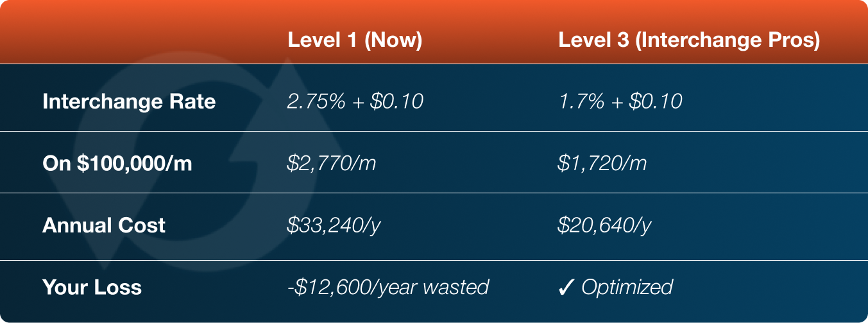Click the Optimized status text
The height and width of the screenshot is (323, 868).
(x=627, y=286)
